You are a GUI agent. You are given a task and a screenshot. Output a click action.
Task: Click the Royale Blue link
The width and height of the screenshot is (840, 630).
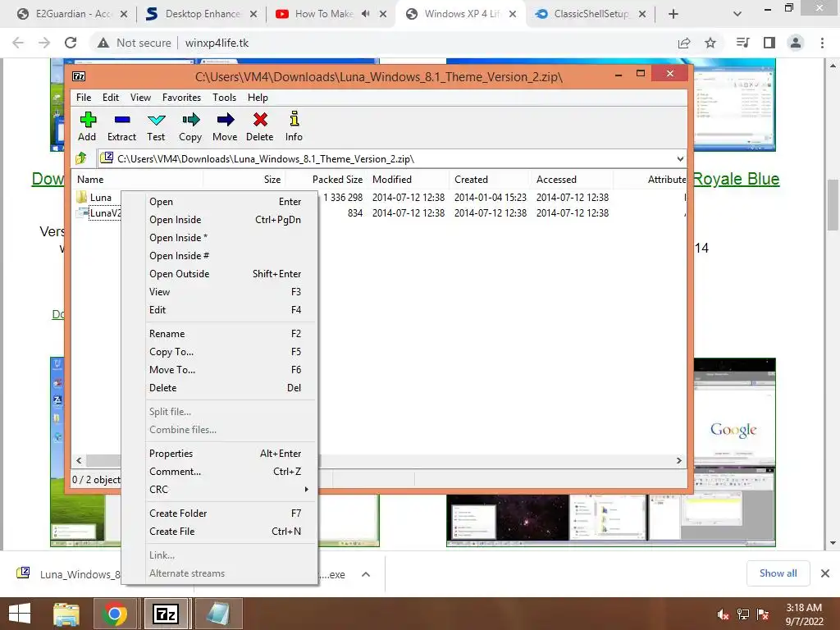point(736,179)
